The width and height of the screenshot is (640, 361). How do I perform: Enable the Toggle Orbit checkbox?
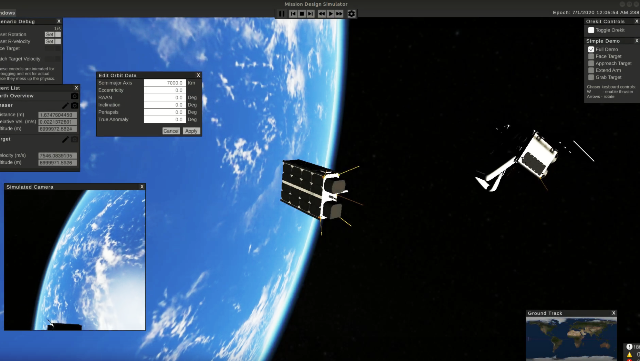pos(591,30)
